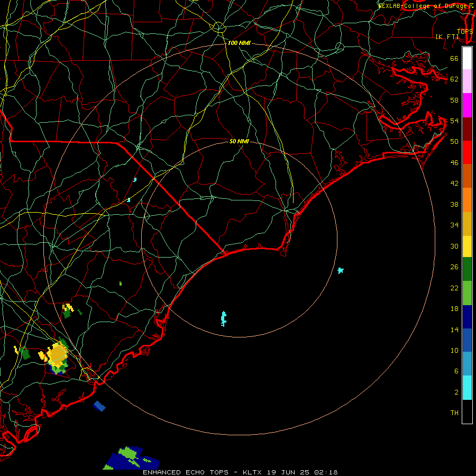This screenshot has height=476, width=476.
Task: Click the large gold storm cell in southwest
Action: 57,354
